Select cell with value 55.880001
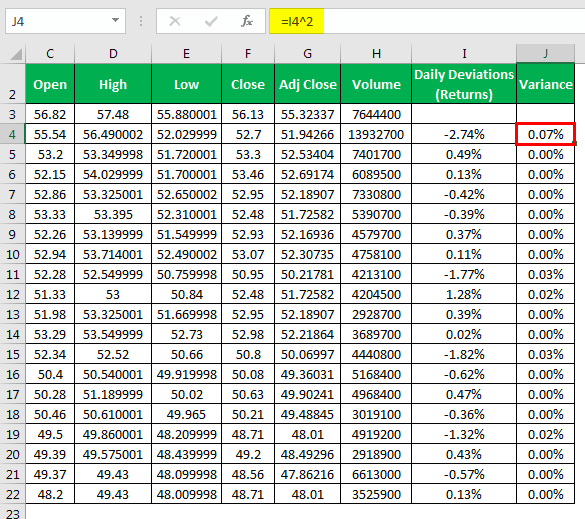This screenshot has height=519, width=585. tap(187, 114)
